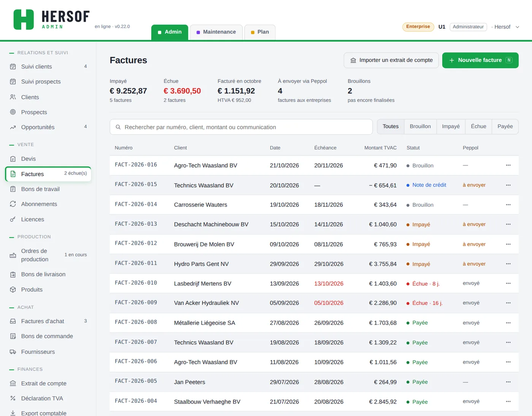
Task: Open row actions for FACT-2026-010
Action: (508, 283)
